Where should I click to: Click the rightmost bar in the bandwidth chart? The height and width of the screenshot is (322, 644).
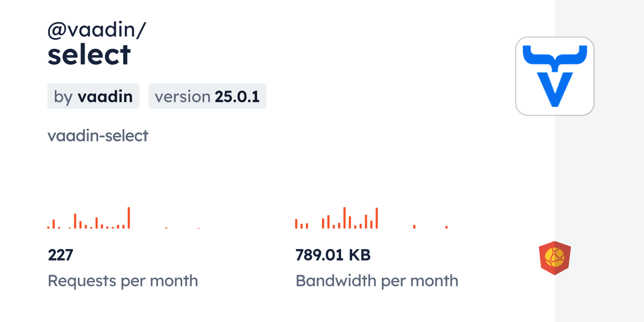click(446, 227)
